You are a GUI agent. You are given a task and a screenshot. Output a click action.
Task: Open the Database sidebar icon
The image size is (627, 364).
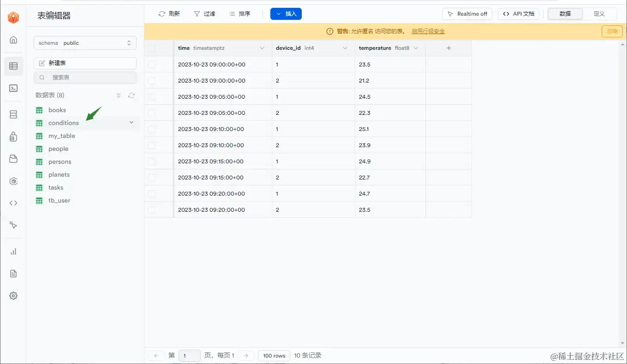coord(13,114)
